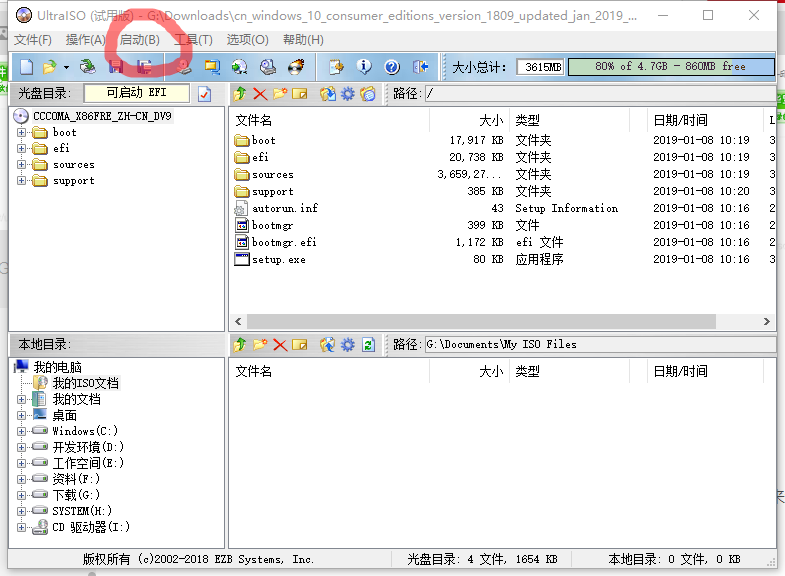Select CCCOMA_X86FRE_ZH-CN_DV9 disc root
785x576 pixels.
pos(102,116)
